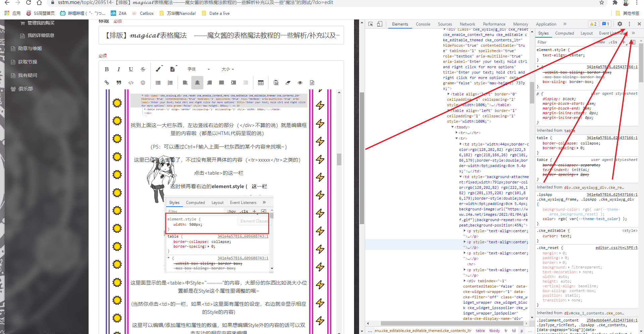The width and height of the screenshot is (644, 334).
Task: Align text right
Action: pos(209,83)
